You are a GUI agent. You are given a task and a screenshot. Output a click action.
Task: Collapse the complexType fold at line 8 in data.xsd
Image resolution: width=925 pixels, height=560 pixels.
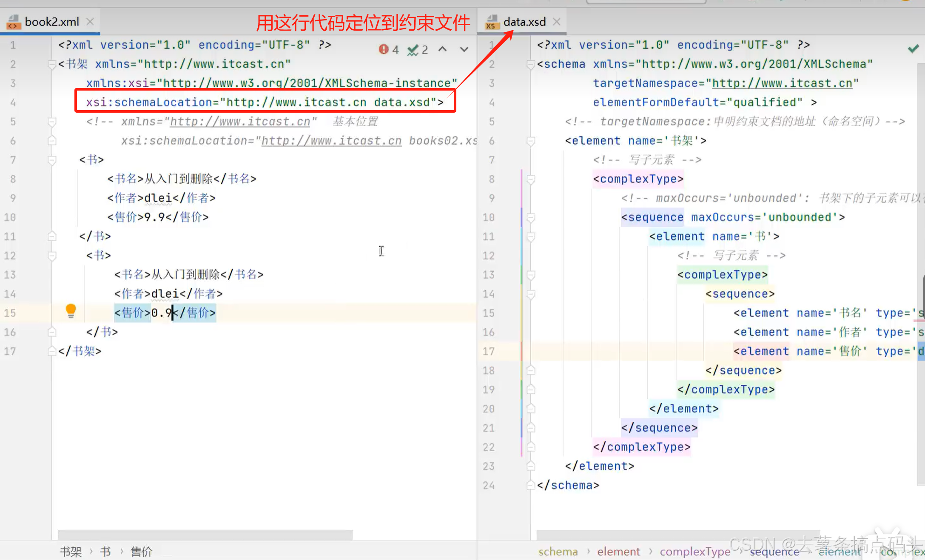point(531,179)
